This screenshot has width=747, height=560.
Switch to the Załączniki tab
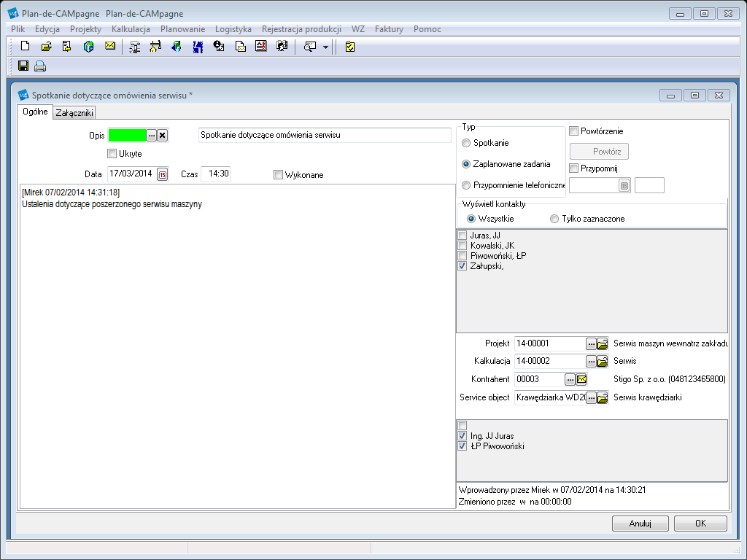(74, 113)
